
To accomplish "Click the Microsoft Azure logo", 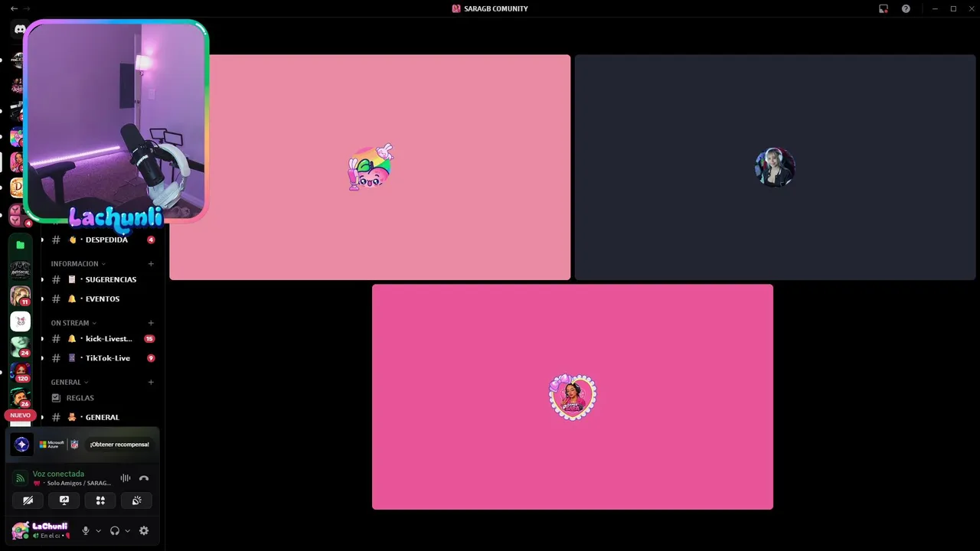I will point(52,444).
